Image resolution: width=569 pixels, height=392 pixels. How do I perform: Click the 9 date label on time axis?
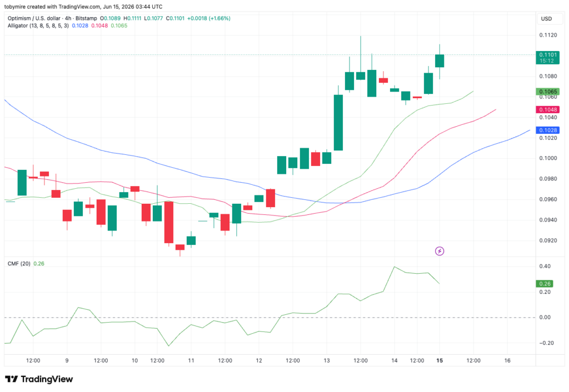(67, 360)
